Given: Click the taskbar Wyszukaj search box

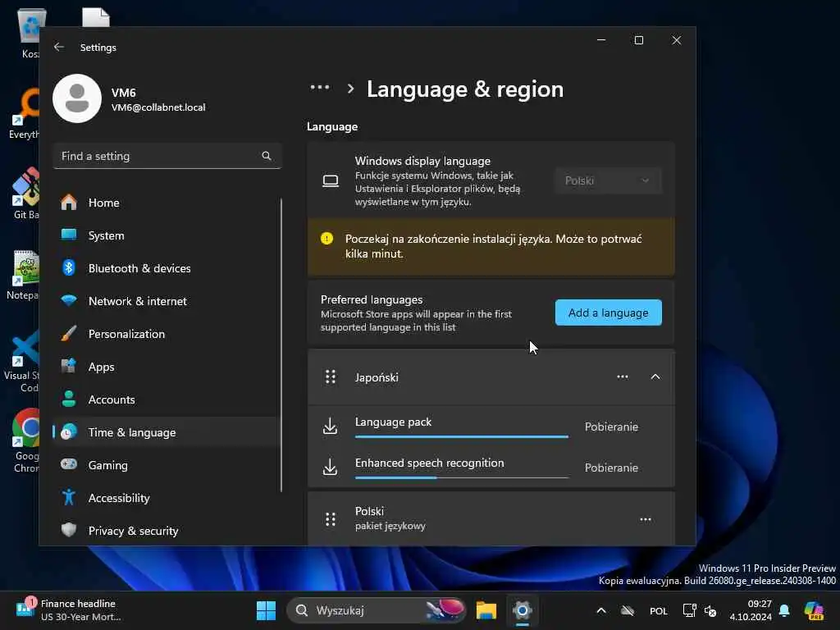Looking at the screenshot, I should (377, 610).
